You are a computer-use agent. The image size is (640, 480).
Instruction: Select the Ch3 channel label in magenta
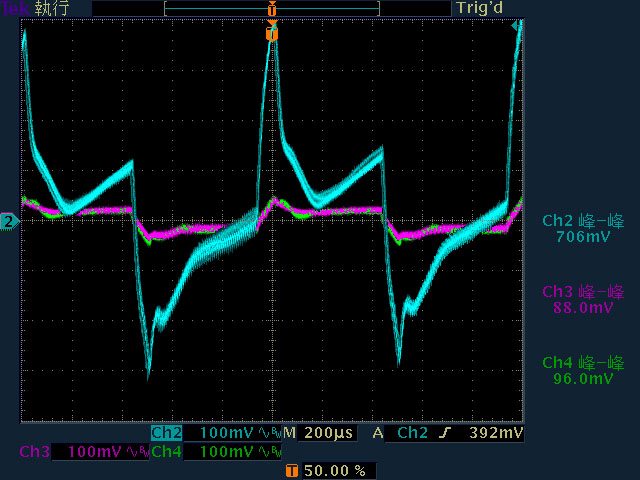pos(34,452)
